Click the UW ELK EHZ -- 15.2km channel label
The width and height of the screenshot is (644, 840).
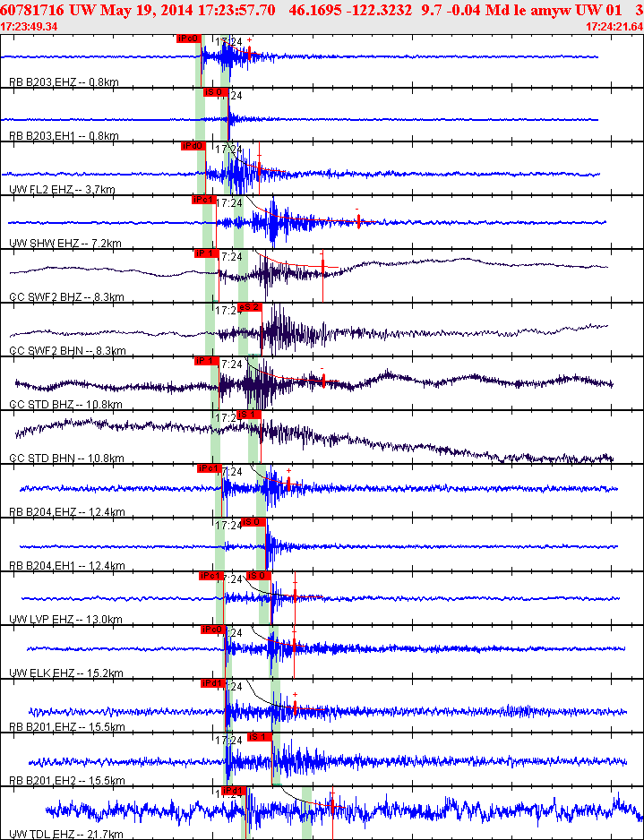tap(66, 673)
